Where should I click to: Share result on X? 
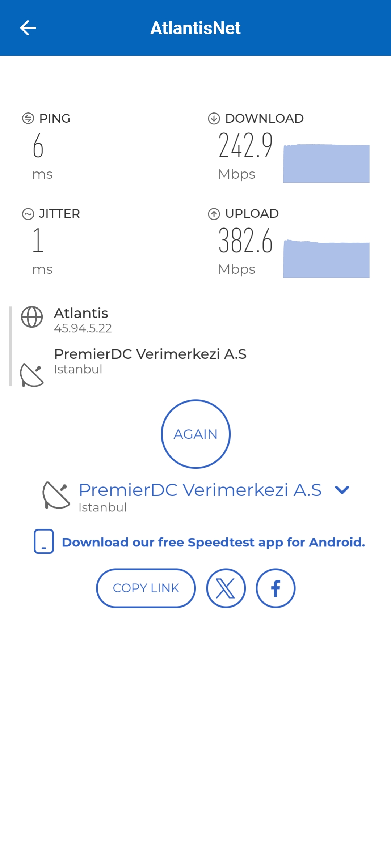(x=226, y=588)
